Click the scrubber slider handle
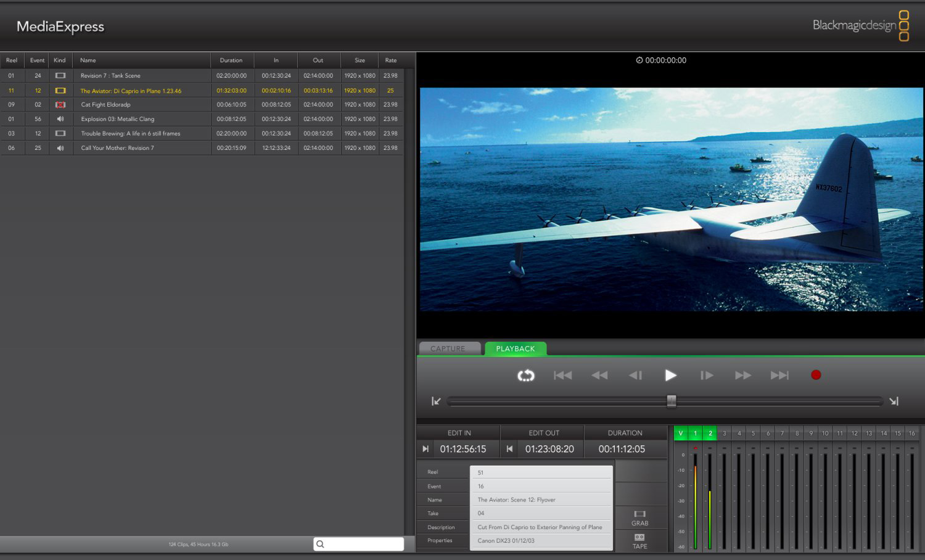This screenshot has height=560, width=925. click(672, 401)
